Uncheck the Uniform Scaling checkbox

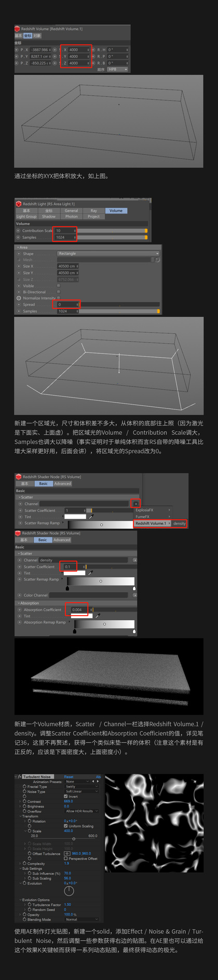[x=65, y=826]
